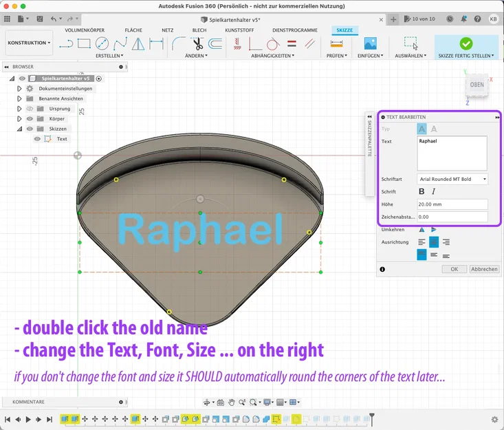Select the text on path type icon
504x430 pixels.
[434, 129]
